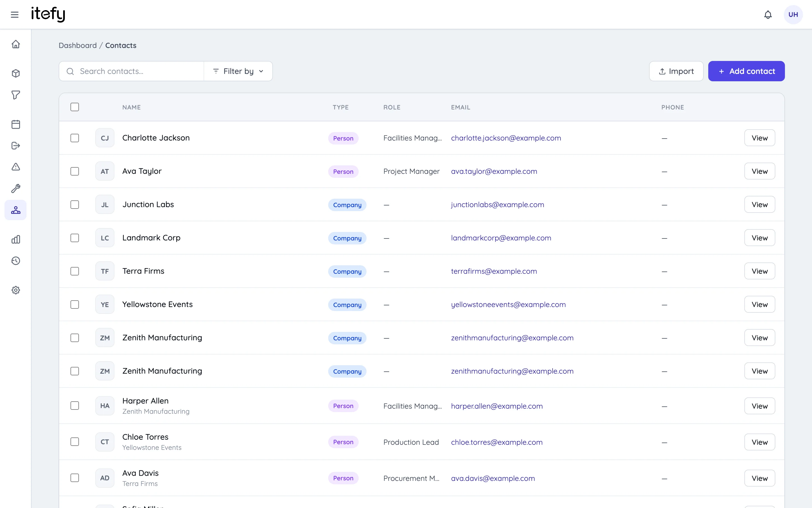Click the search magnifier icon
812x508 pixels.
pyautogui.click(x=70, y=71)
